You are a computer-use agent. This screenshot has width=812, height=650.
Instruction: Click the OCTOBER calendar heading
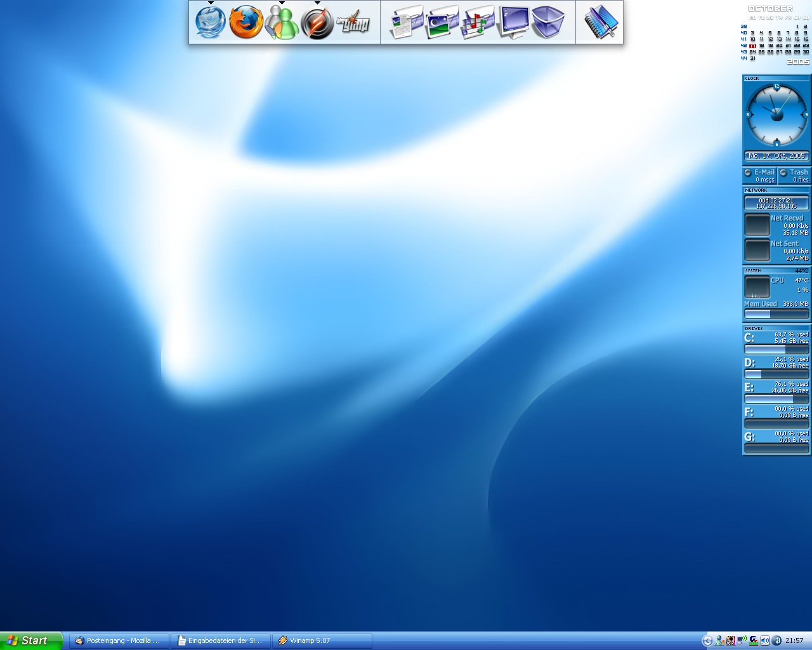770,9
